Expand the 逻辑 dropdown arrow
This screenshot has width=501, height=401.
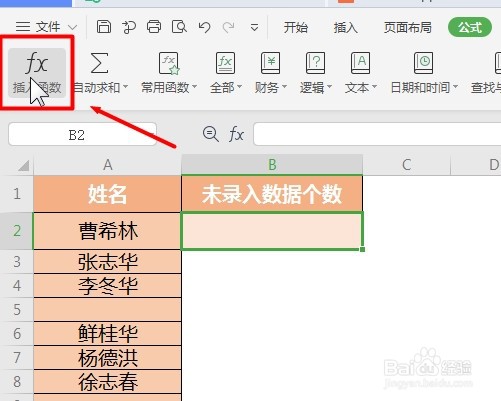click(329, 87)
